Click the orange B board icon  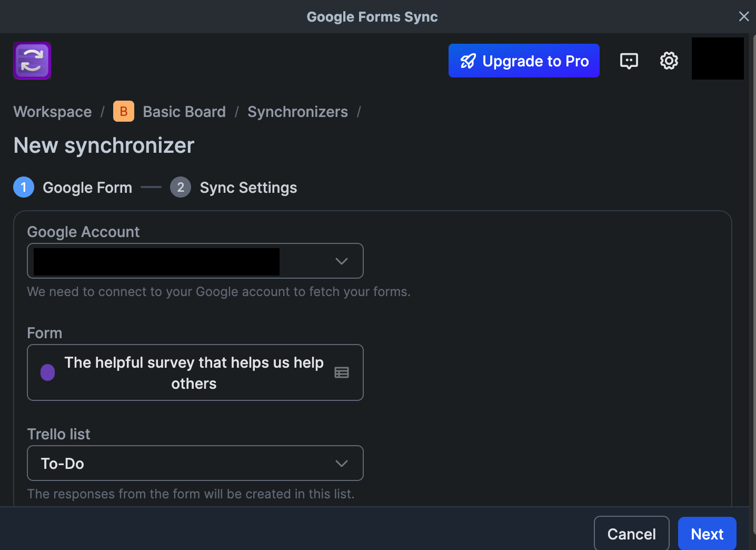(x=124, y=112)
